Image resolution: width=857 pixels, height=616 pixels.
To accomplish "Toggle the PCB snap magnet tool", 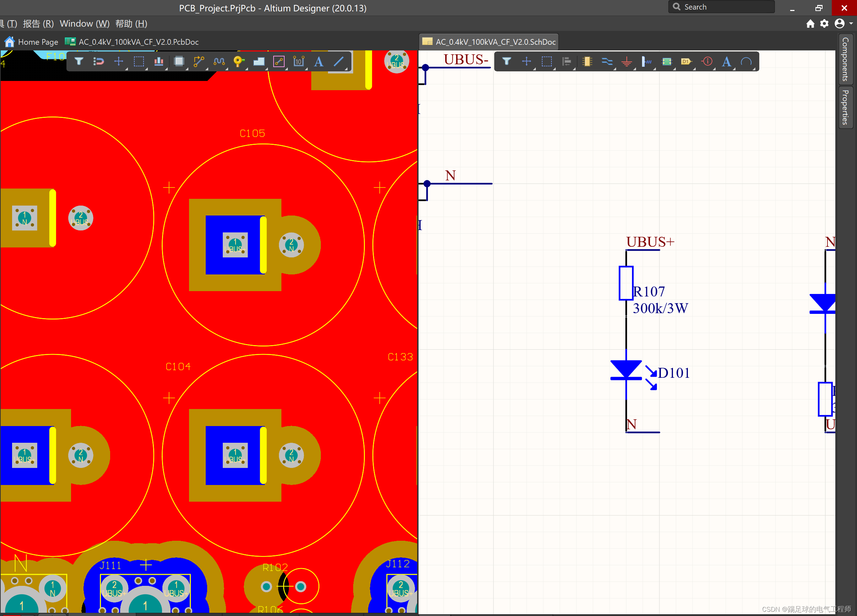I will (99, 61).
